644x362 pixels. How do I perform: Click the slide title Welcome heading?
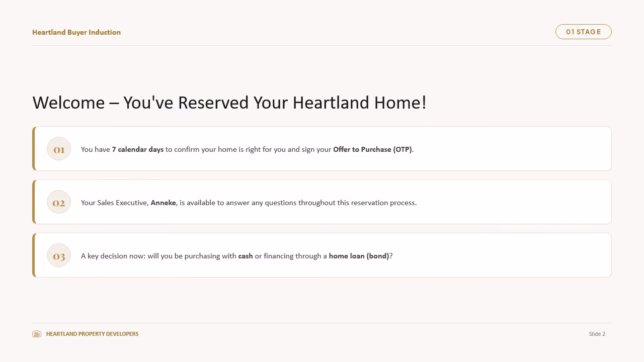point(229,103)
